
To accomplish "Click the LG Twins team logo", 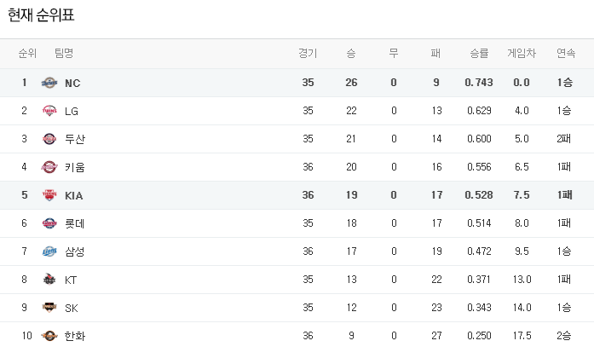I will (x=49, y=111).
